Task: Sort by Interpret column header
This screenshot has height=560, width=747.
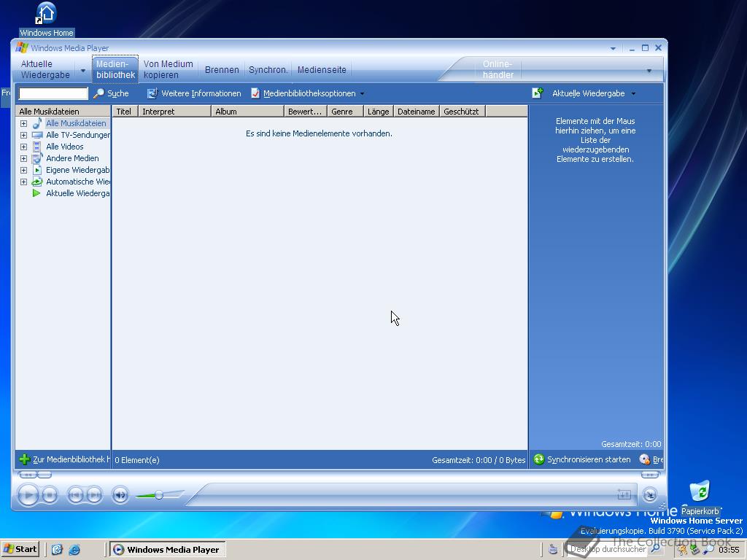Action: pos(174,112)
